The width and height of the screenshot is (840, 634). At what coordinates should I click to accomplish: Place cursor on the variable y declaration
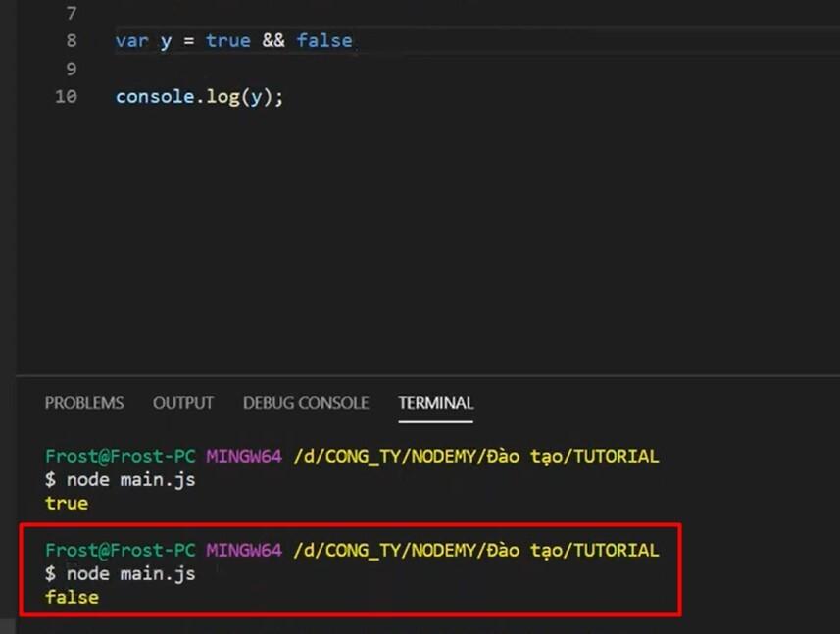162,40
